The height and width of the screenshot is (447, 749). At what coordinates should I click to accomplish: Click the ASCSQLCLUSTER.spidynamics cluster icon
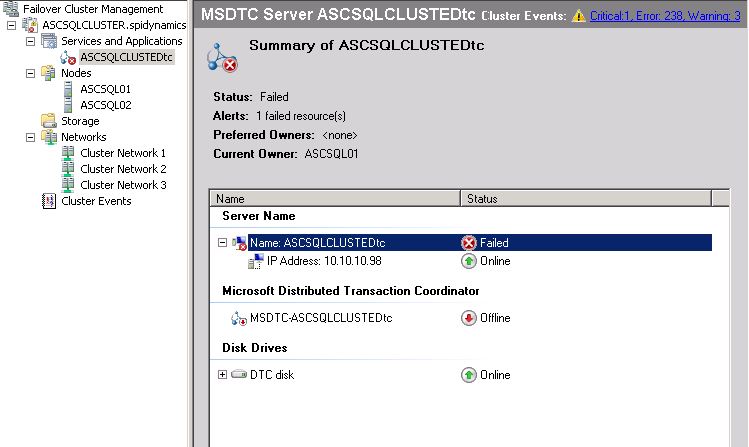coord(30,25)
